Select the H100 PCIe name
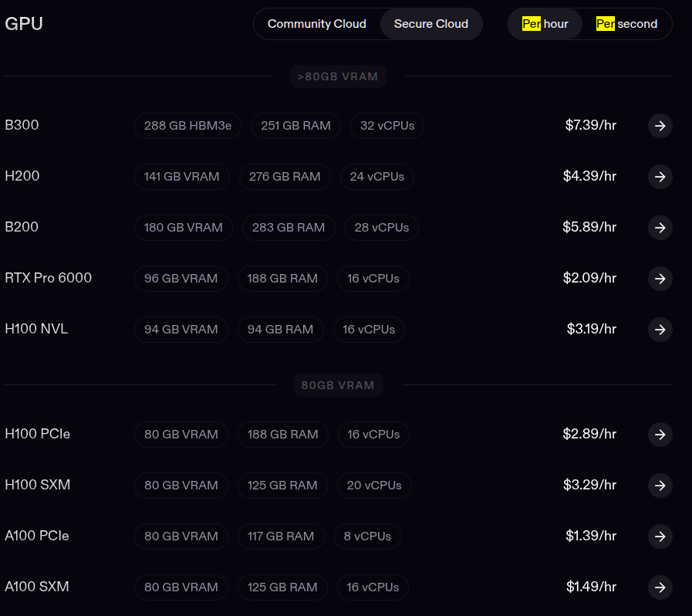 [x=38, y=434]
